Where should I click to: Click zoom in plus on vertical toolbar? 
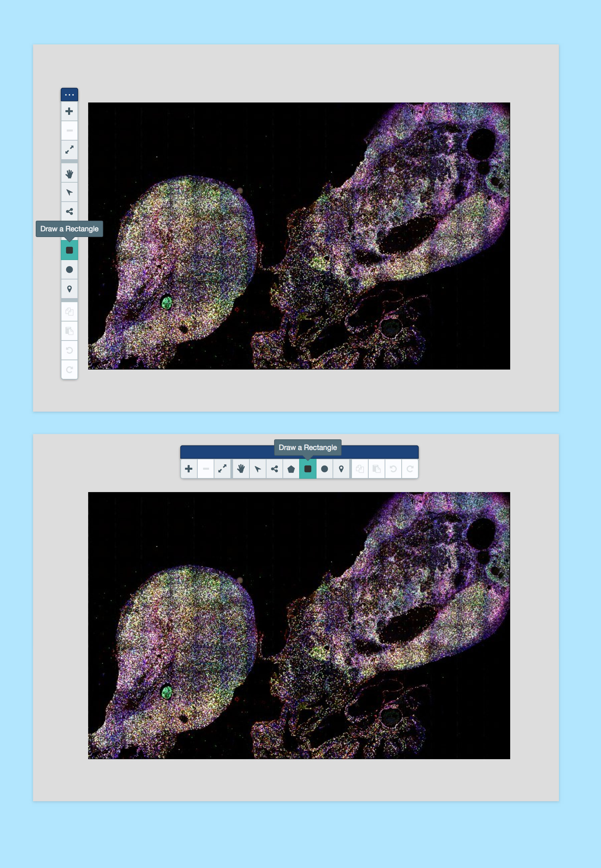(x=69, y=112)
